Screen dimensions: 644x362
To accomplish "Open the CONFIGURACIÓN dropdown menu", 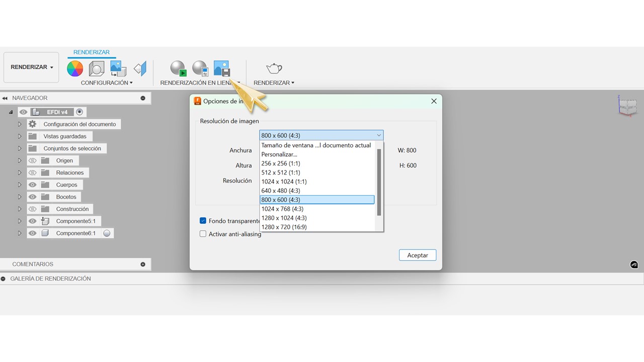I will 107,82.
